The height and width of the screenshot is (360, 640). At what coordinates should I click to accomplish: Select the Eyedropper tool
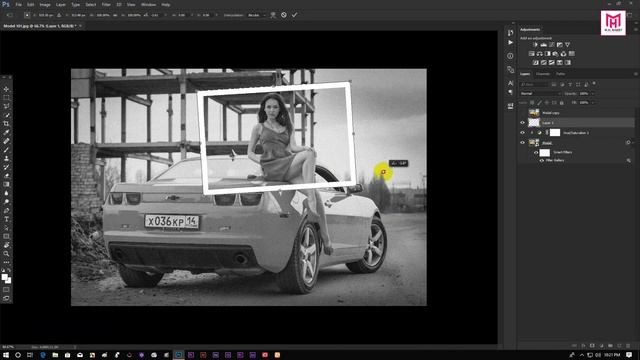[6, 132]
